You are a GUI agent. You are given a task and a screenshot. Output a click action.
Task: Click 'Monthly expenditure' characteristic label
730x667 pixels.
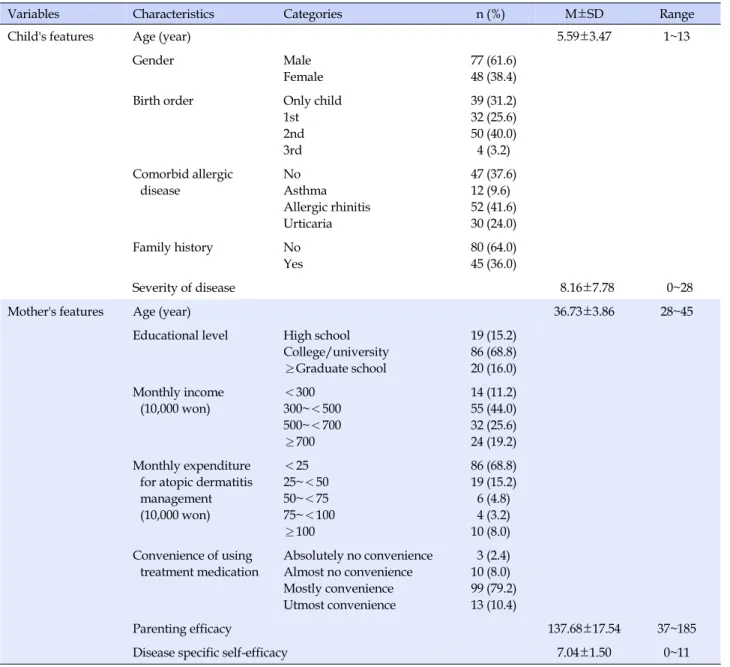pyautogui.click(x=191, y=466)
